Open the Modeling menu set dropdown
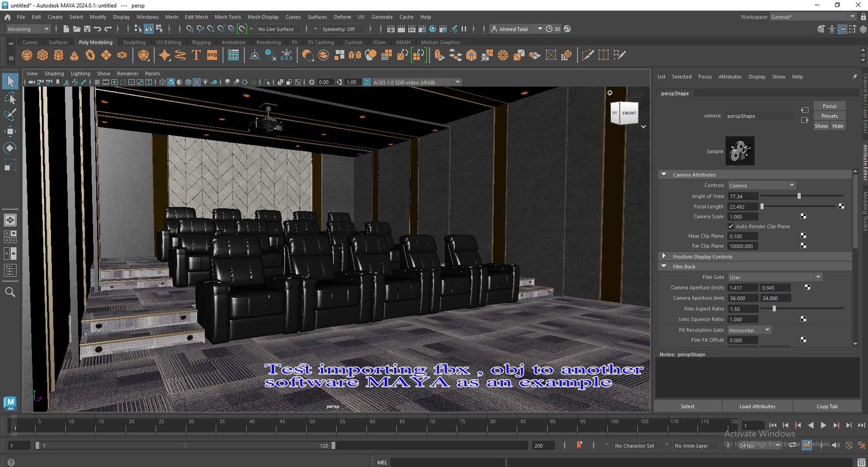The height and width of the screenshot is (467, 868). click(x=28, y=29)
